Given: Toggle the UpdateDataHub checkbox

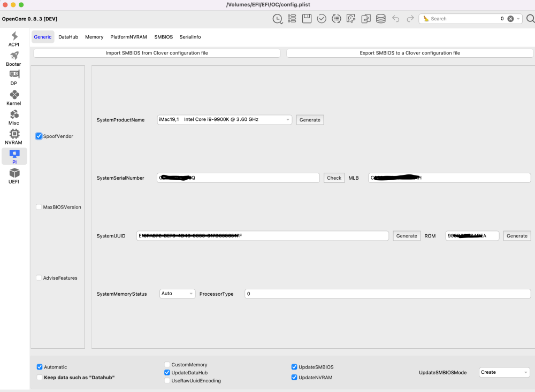Looking at the screenshot, I should [x=167, y=373].
